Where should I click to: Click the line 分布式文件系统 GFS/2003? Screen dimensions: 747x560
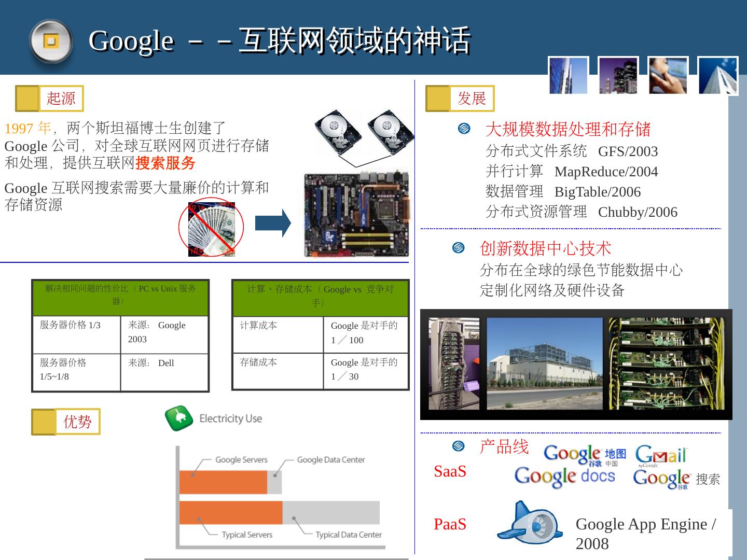(572, 151)
